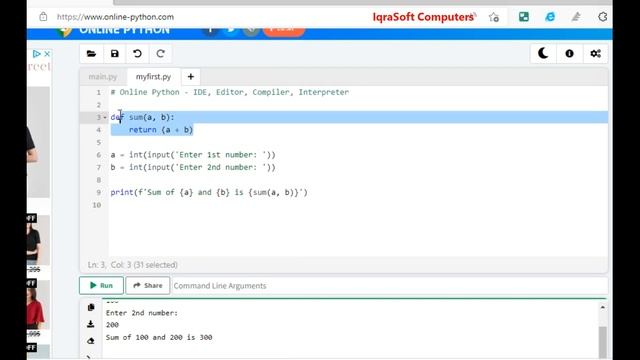Collapse the function fold arrow on line 3

[105, 118]
